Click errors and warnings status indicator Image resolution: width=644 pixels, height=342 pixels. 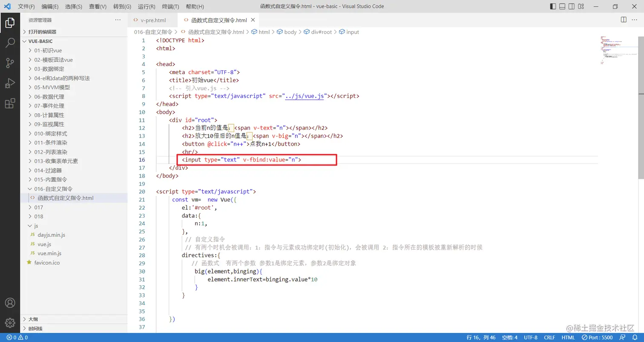(17, 337)
